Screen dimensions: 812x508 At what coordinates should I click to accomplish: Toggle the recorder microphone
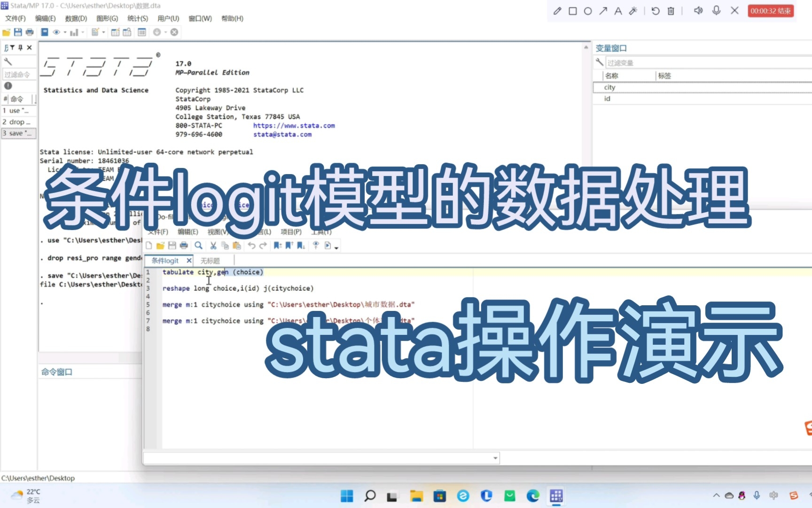[716, 10]
